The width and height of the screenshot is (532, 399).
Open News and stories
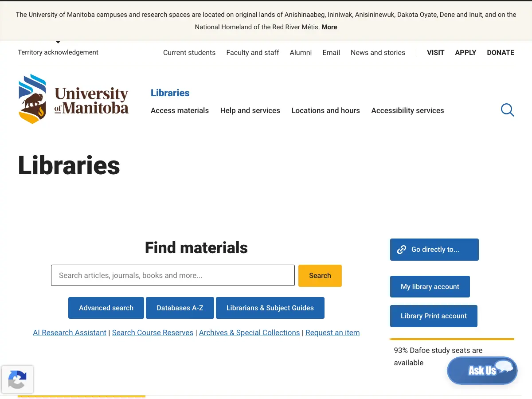click(x=378, y=52)
